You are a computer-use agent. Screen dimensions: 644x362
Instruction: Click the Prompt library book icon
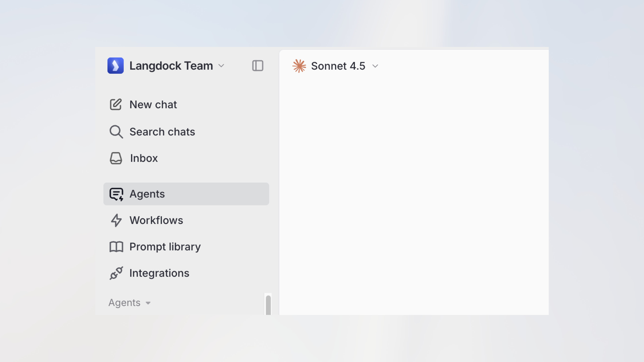pyautogui.click(x=116, y=247)
